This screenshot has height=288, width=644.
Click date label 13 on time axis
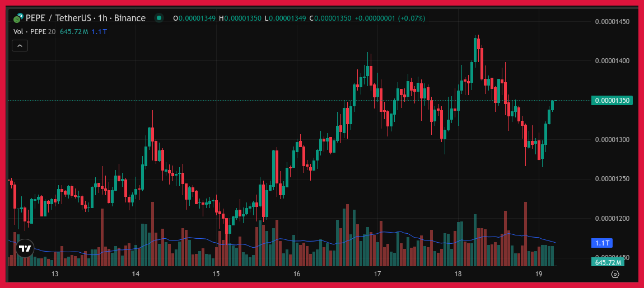[x=55, y=274]
